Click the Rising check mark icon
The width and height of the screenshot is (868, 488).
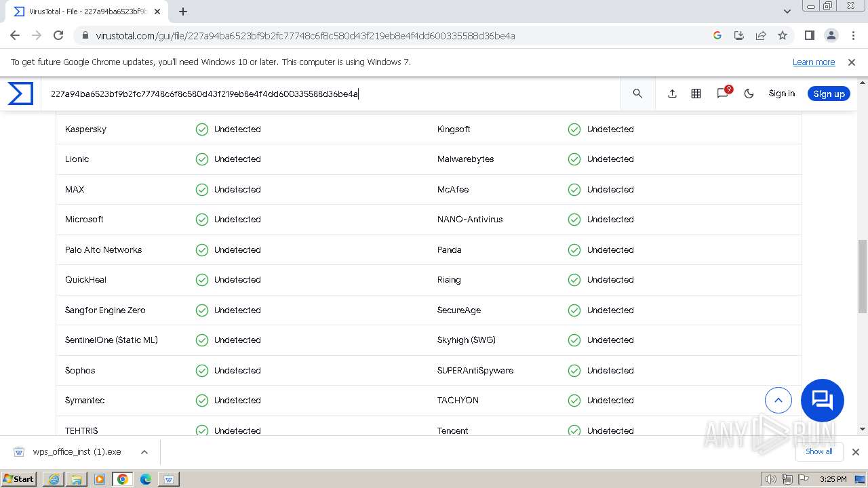pos(574,280)
